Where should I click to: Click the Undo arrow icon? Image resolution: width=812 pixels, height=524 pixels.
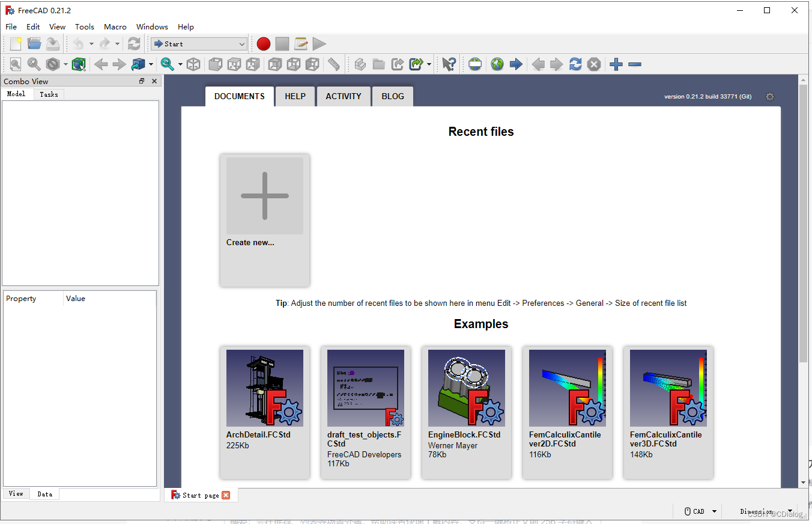79,43
